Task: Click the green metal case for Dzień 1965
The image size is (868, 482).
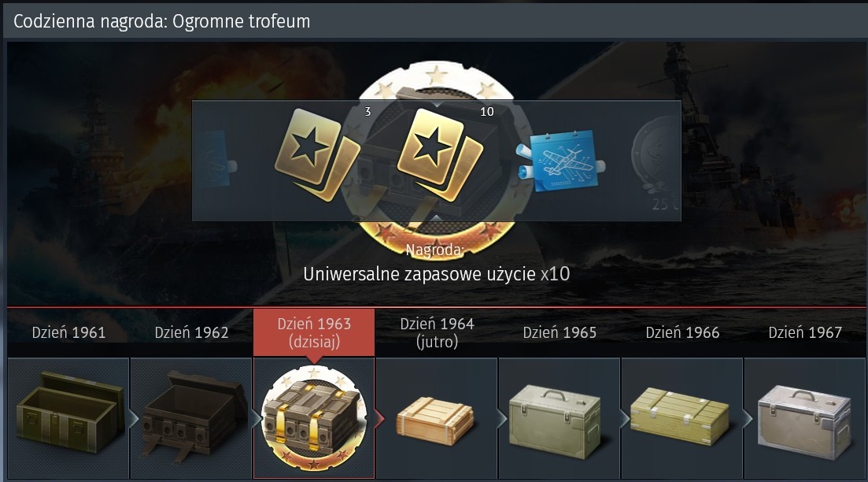Action: tap(555, 421)
